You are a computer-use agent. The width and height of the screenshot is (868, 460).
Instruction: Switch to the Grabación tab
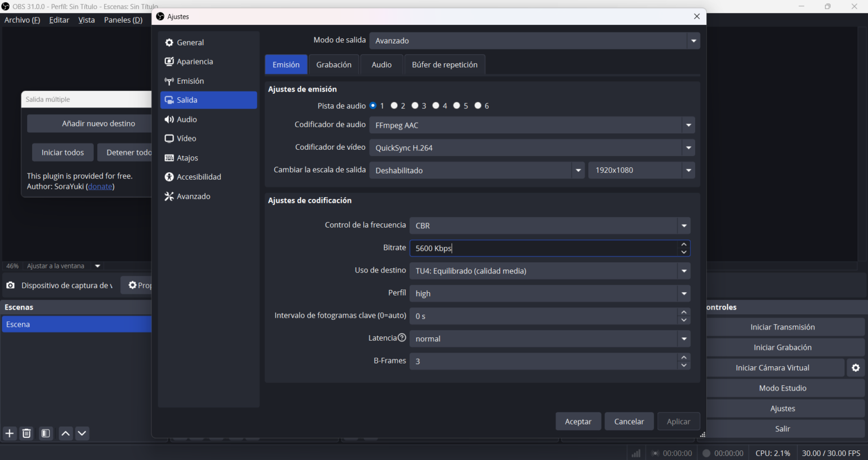click(333, 65)
